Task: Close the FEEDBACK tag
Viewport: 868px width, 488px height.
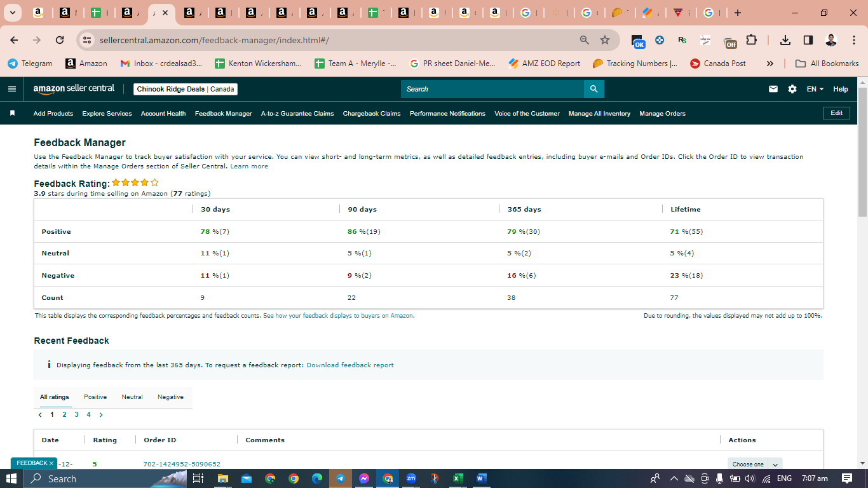Action: pos(51,463)
